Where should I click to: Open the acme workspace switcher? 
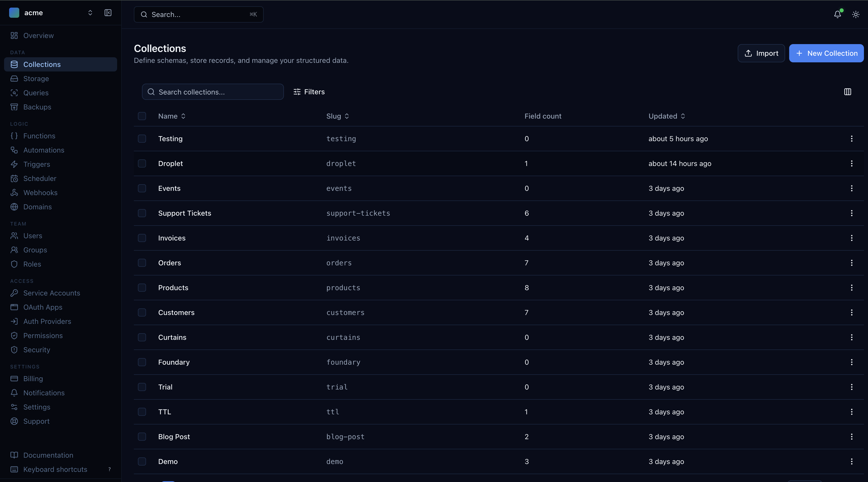click(90, 13)
